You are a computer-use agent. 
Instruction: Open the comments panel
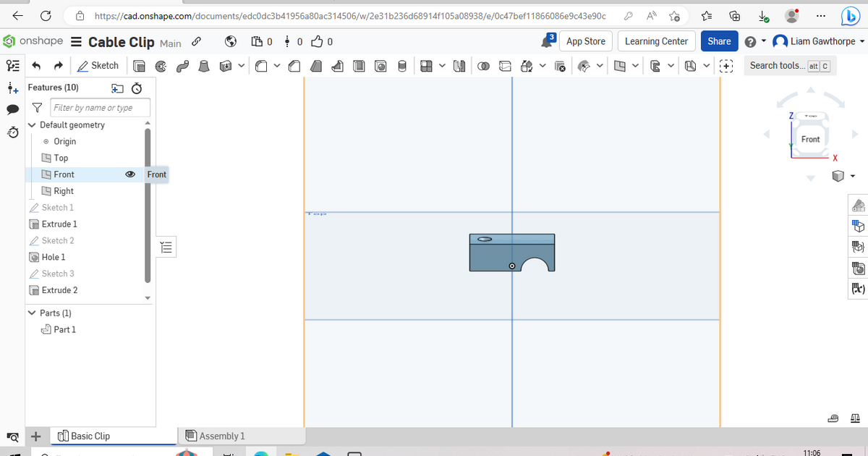click(12, 109)
